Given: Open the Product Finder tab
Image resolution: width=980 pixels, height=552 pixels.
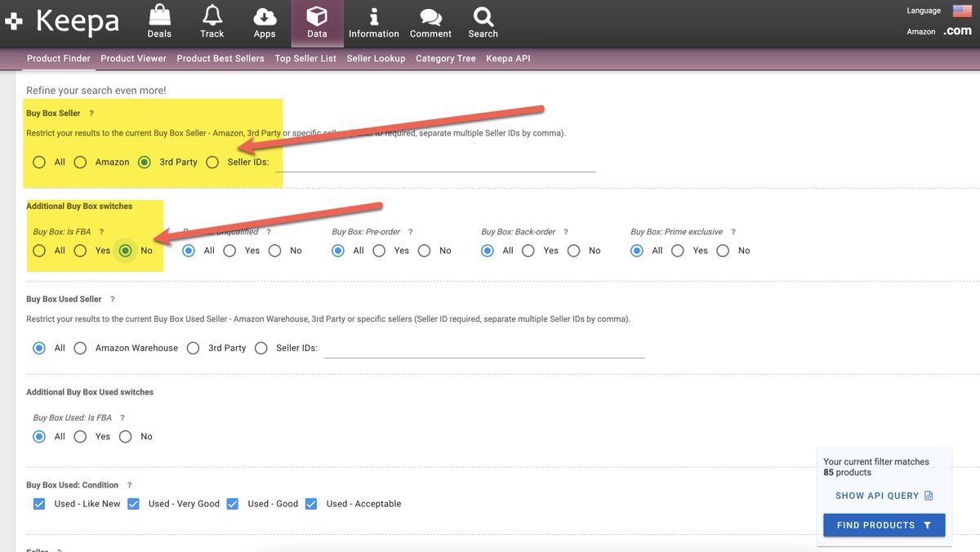Looking at the screenshot, I should coord(59,59).
